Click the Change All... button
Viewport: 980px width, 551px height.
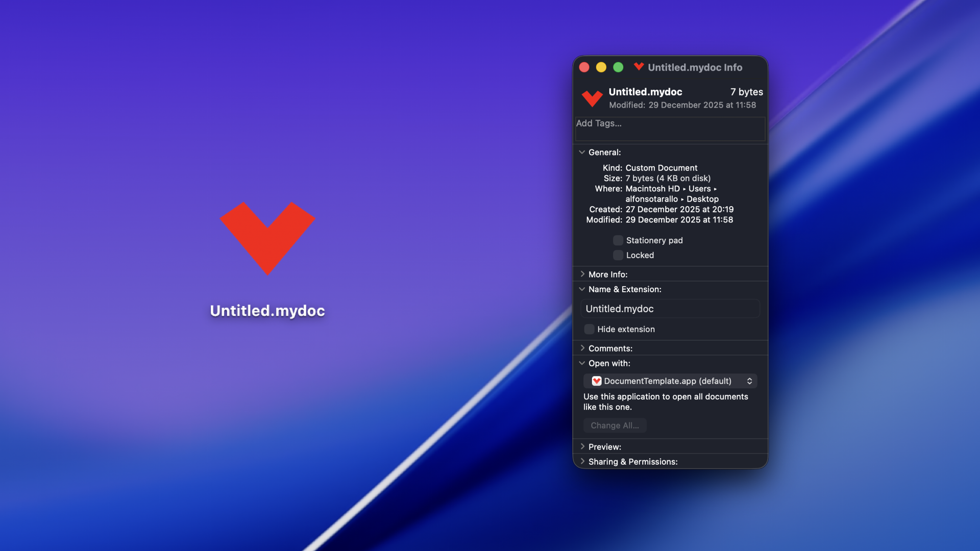pos(615,425)
